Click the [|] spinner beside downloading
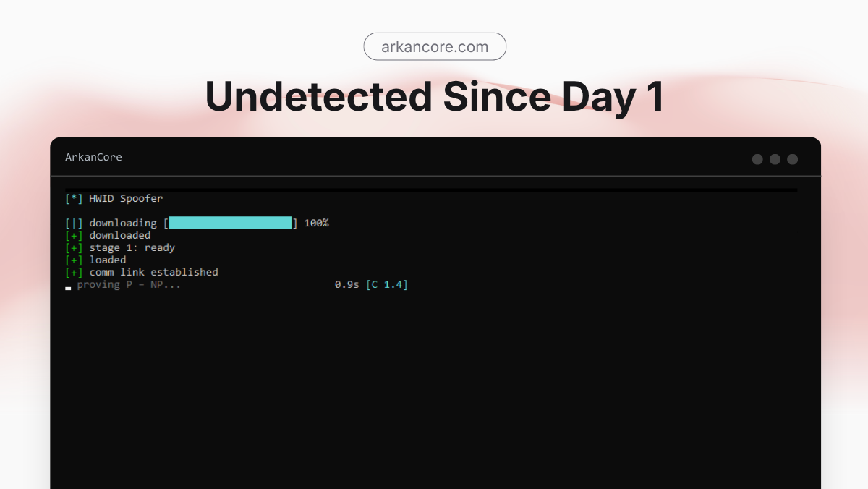Viewport: 868px width, 489px height. [74, 223]
